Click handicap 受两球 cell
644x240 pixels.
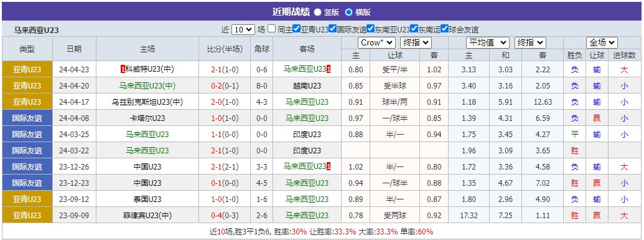394,215
